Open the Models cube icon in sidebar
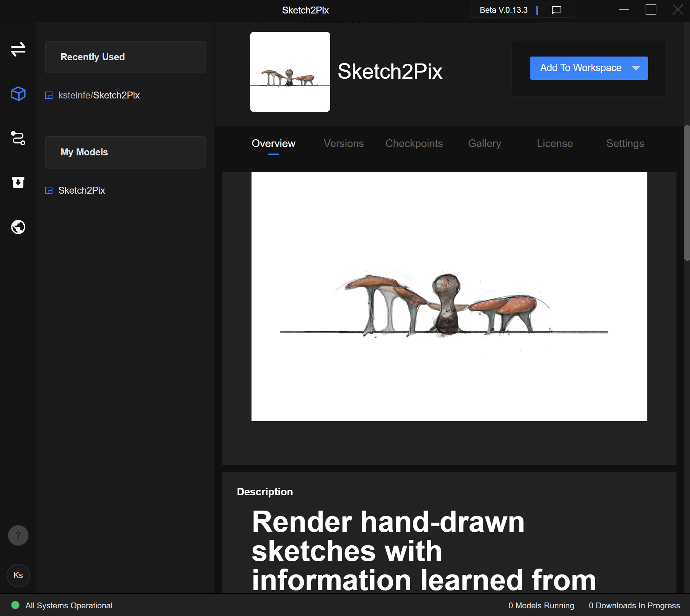 [18, 94]
